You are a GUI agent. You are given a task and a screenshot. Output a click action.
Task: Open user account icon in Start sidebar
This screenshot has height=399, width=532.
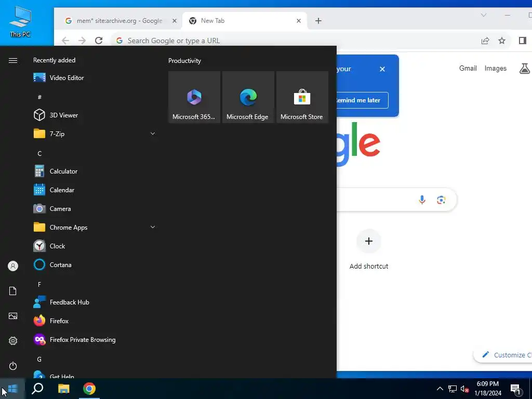point(13,266)
